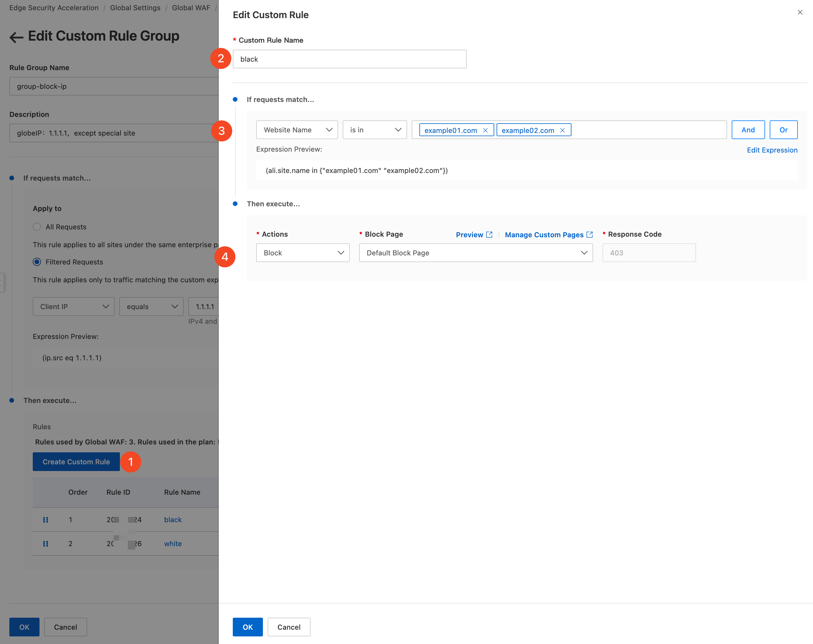
Task: Focus the Custom Rule Name field
Action: point(349,59)
